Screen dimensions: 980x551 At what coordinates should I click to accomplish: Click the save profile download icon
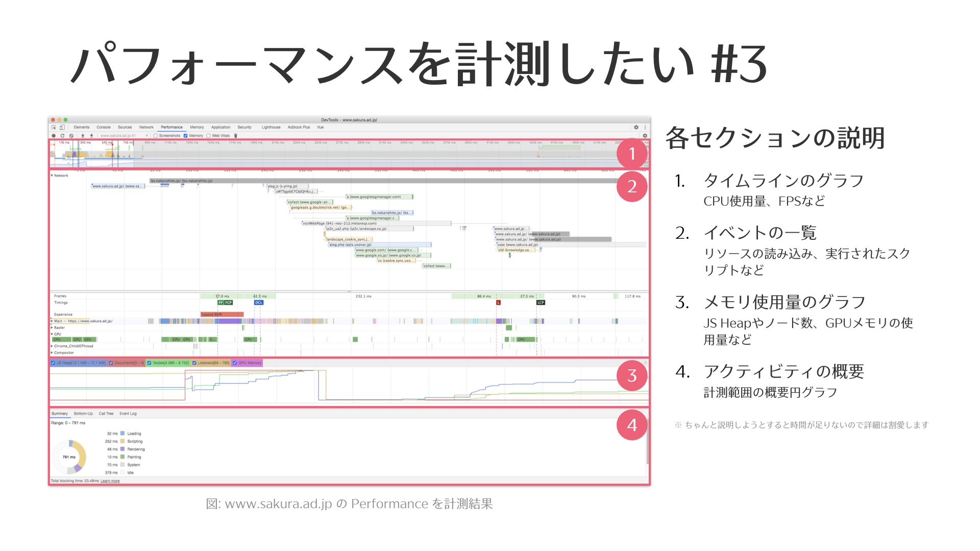(x=91, y=136)
